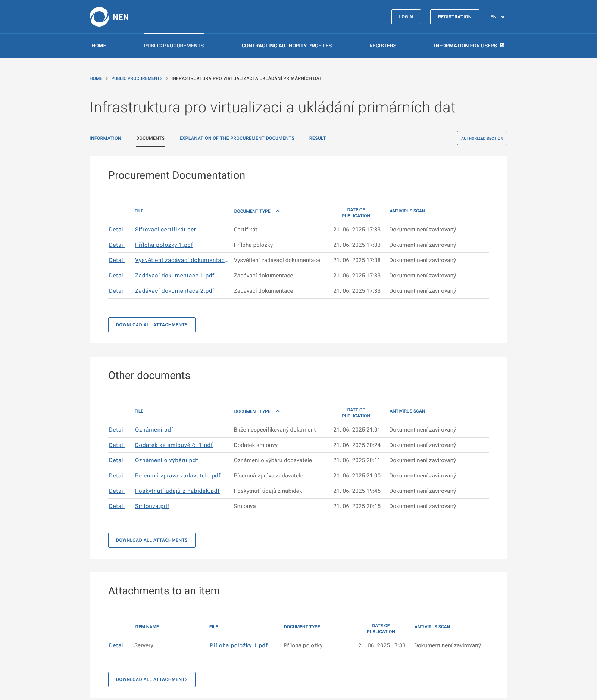Switch to the Result tab
The width and height of the screenshot is (597, 700).
(317, 138)
